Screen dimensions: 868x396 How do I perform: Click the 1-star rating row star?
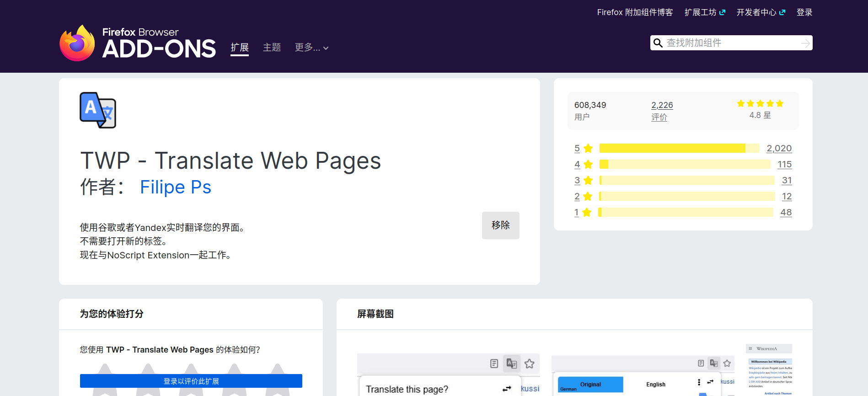(587, 213)
